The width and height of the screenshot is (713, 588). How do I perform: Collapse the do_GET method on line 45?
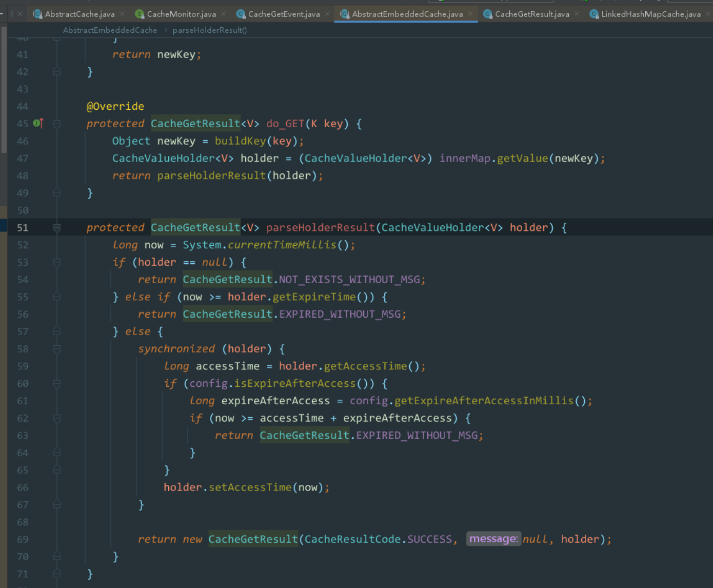[x=57, y=124]
